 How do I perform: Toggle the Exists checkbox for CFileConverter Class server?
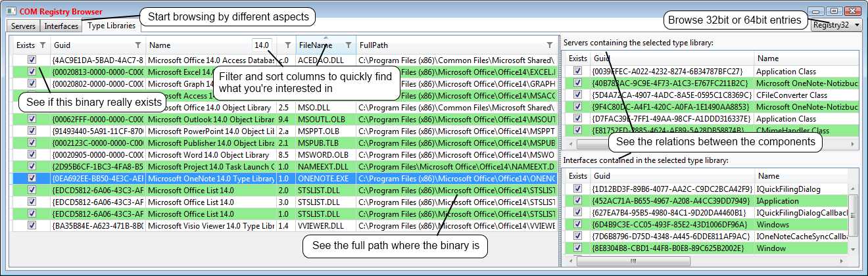(x=577, y=95)
